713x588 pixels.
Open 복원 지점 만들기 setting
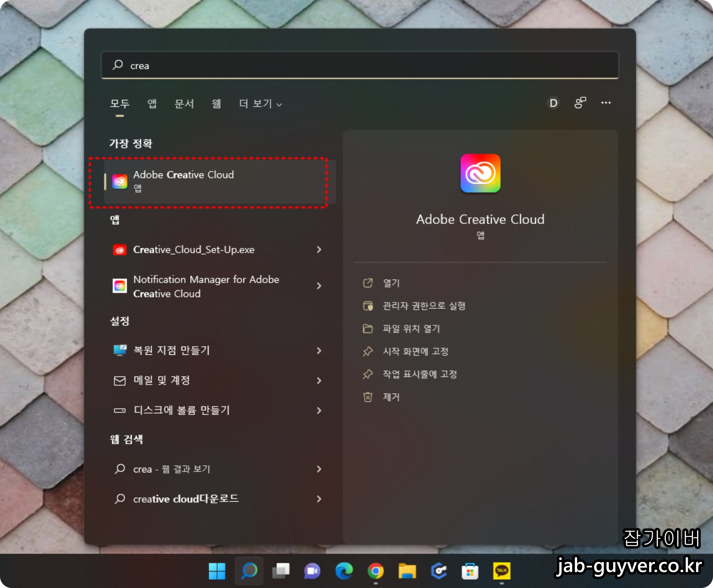[172, 350]
